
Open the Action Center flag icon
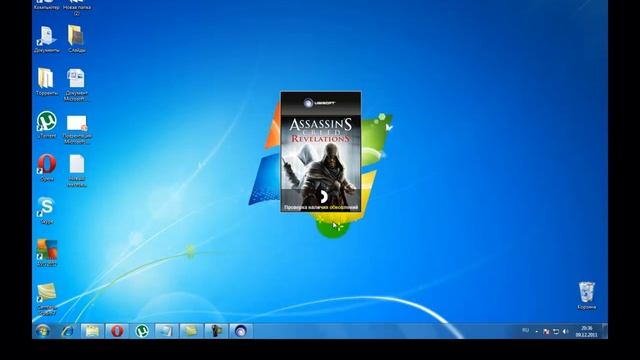point(546,331)
